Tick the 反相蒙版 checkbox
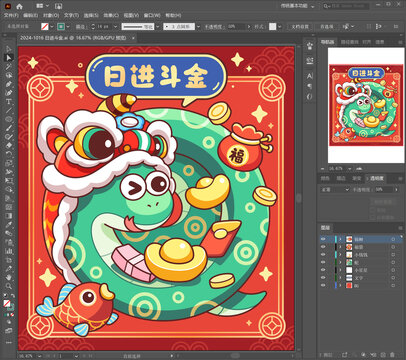The height and width of the screenshot is (360, 406). pos(373,217)
